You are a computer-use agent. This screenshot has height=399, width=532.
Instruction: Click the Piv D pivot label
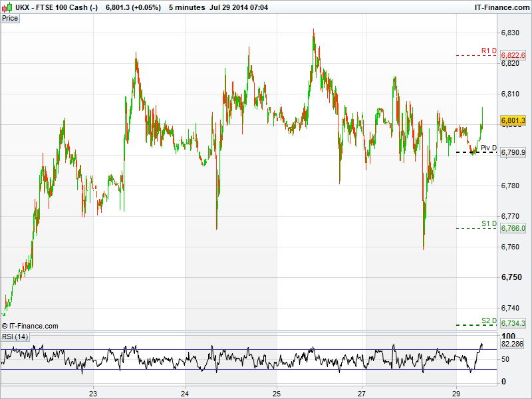[x=489, y=148]
